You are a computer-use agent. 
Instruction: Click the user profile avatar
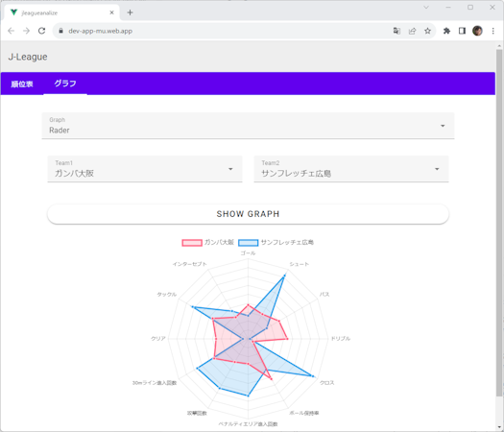[477, 31]
